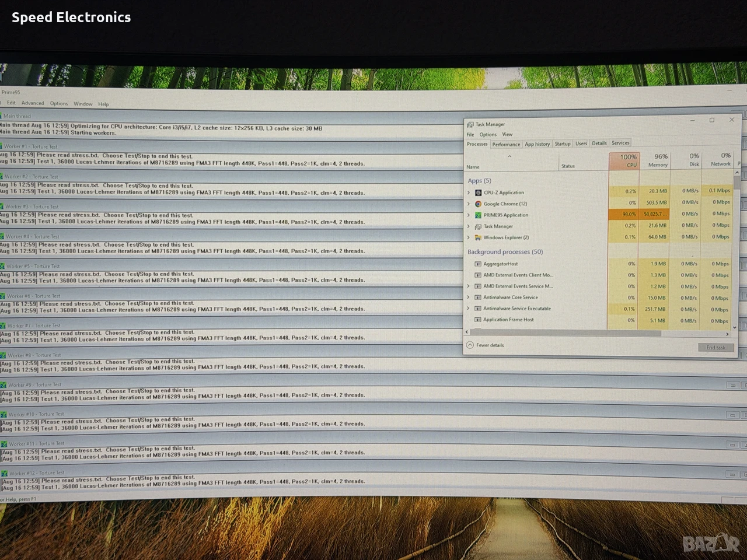Click the AMD External Events Service process icon
This screenshot has width=747, height=560.
(x=478, y=286)
